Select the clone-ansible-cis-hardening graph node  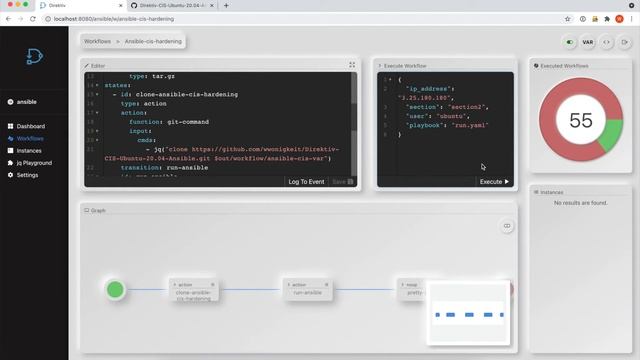coord(193,290)
